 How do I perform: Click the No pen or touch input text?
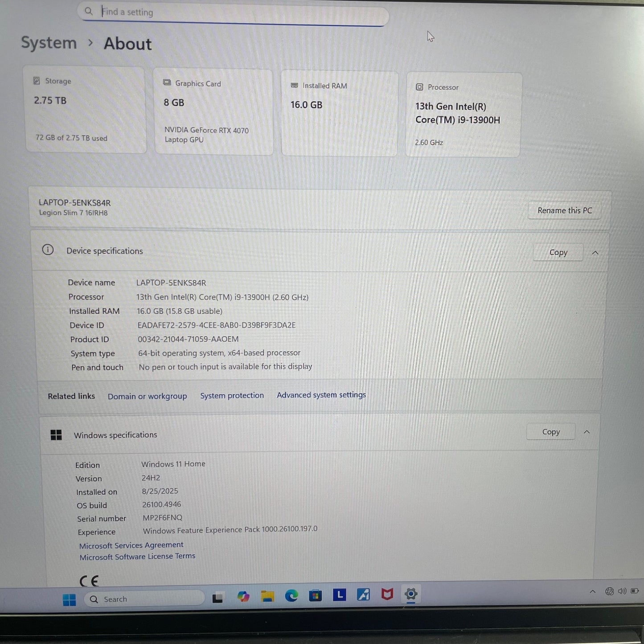coord(226,366)
